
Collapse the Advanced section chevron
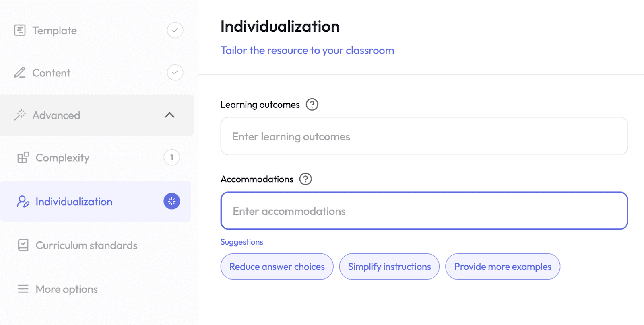coord(170,115)
